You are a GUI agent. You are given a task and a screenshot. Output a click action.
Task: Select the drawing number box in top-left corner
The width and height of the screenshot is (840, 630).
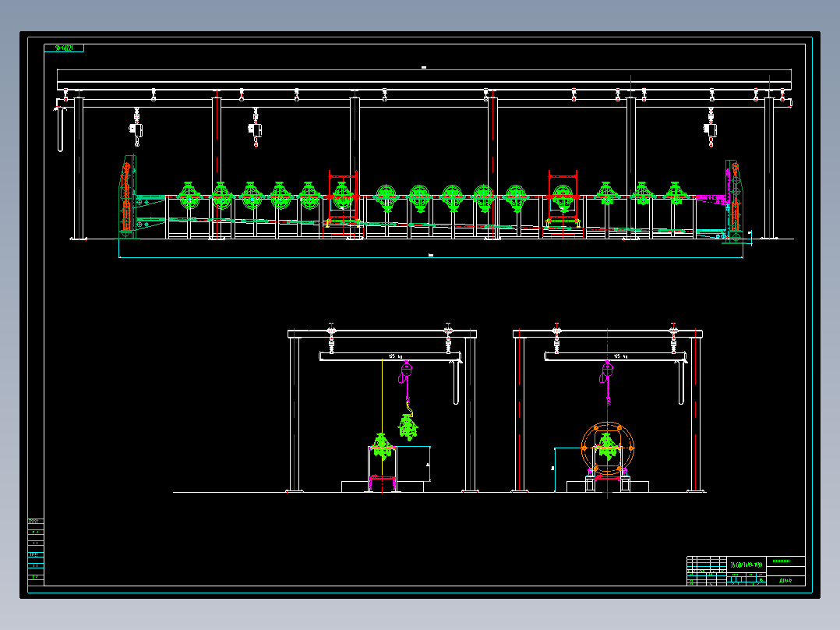tap(64, 48)
